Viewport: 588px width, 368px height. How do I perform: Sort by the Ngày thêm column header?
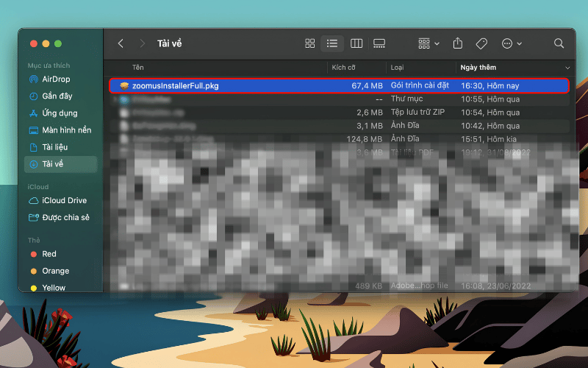tap(478, 68)
